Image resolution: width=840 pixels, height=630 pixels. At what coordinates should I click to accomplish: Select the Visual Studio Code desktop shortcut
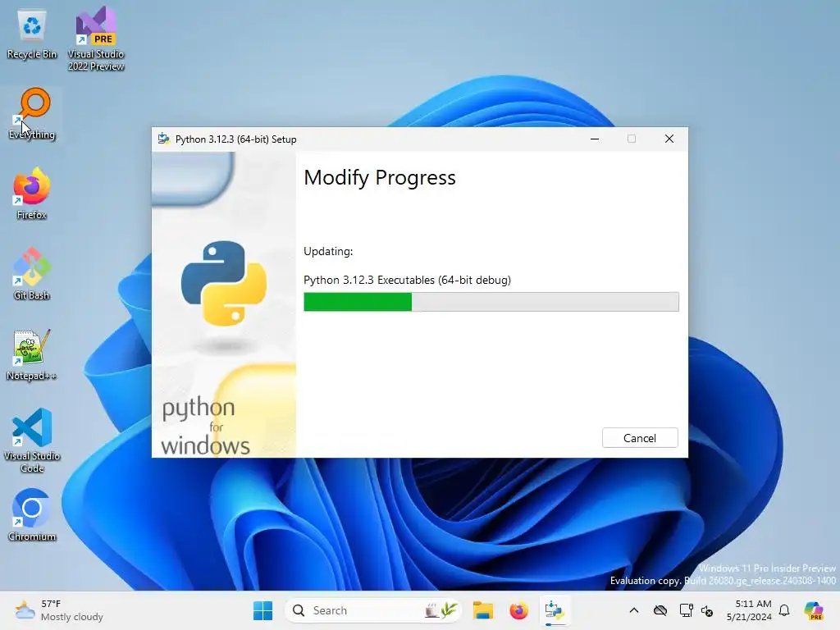32,441
